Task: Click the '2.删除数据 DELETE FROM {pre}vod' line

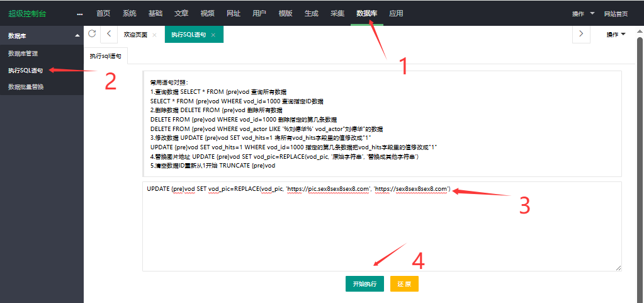Action: pos(216,110)
